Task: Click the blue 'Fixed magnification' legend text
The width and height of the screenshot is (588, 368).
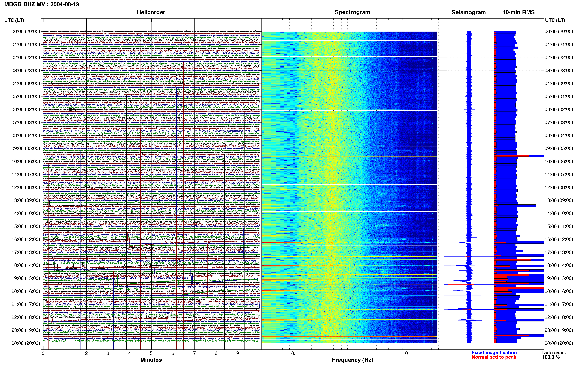Action: [494, 353]
